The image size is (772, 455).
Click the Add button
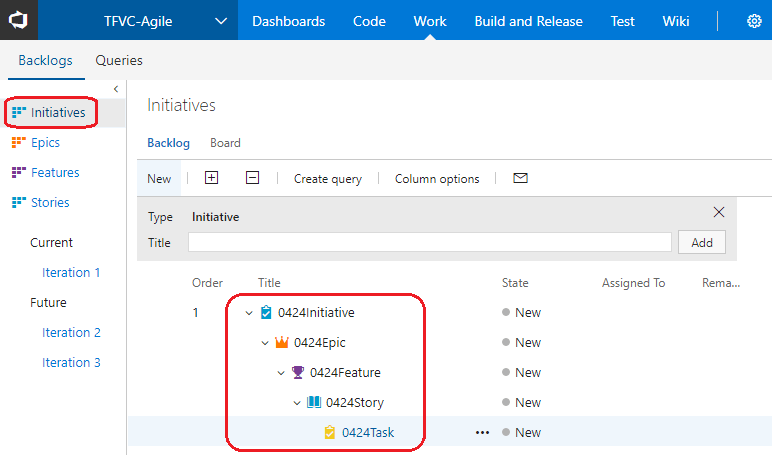click(x=701, y=242)
